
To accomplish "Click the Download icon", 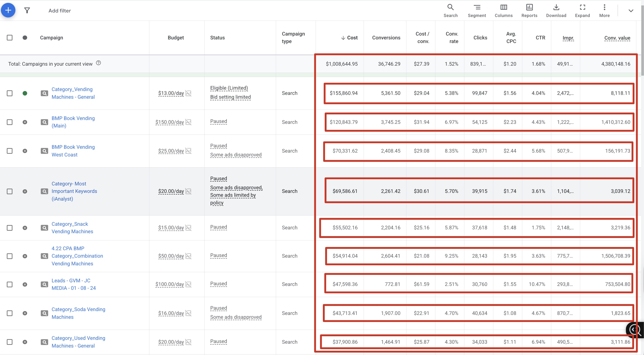I will (556, 10).
